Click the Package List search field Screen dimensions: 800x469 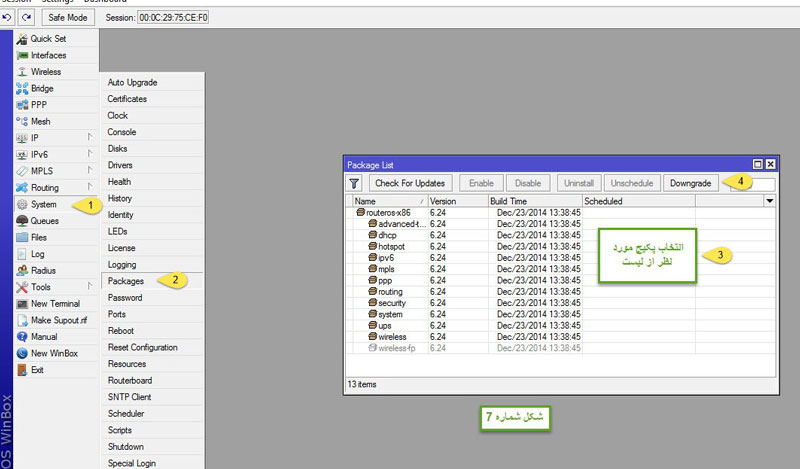click(x=753, y=184)
